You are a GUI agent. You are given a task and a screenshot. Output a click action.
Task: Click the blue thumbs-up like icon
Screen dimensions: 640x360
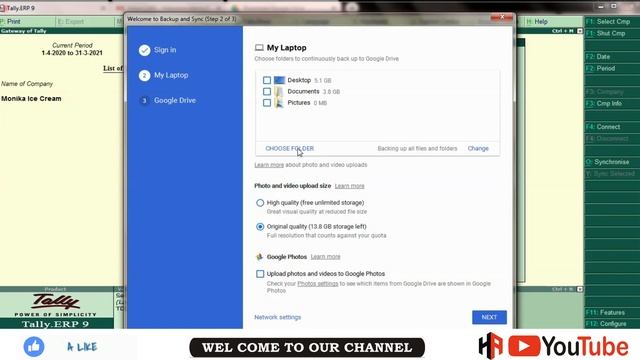point(34,347)
